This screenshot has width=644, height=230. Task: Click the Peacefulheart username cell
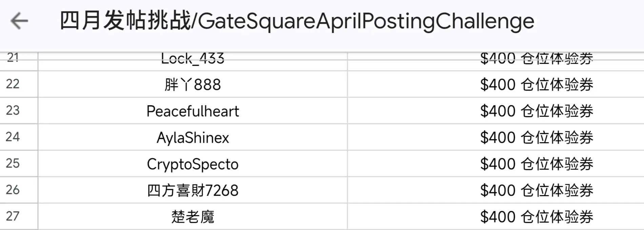click(x=193, y=111)
